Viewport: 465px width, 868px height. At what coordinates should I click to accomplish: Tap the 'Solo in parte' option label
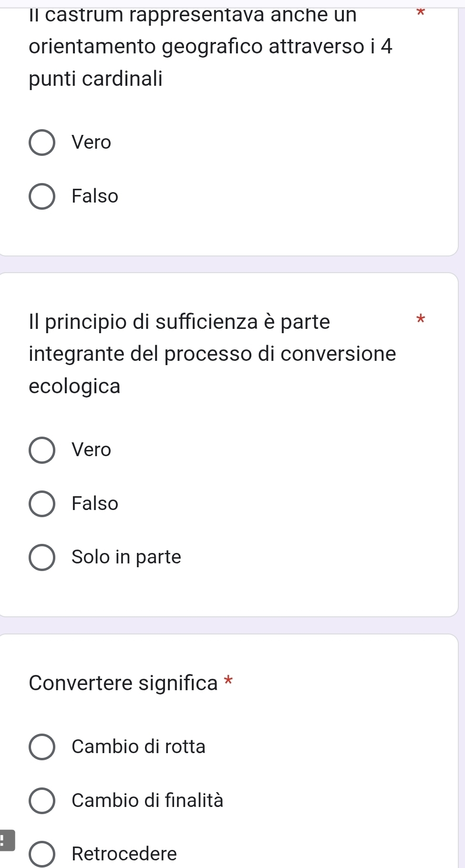tap(126, 557)
